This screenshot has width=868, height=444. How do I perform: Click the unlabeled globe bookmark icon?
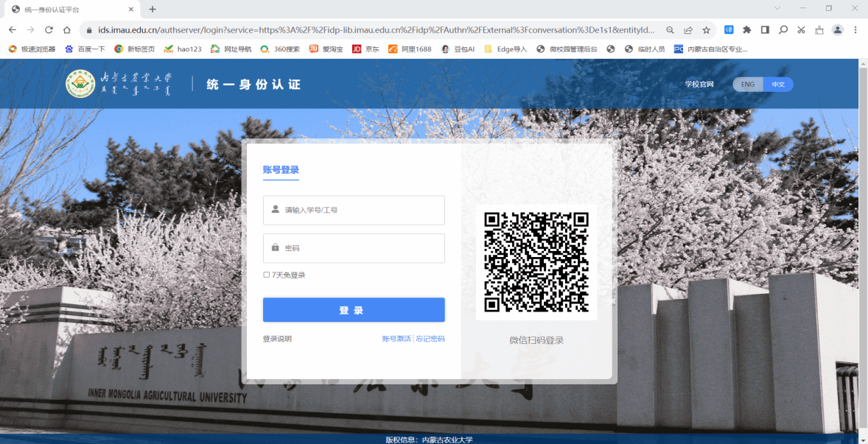611,49
